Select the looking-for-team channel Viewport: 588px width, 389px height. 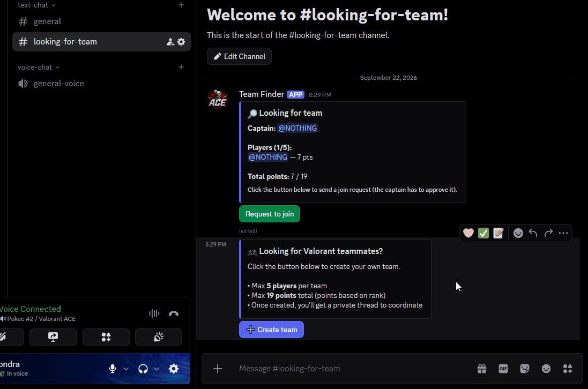(x=101, y=42)
